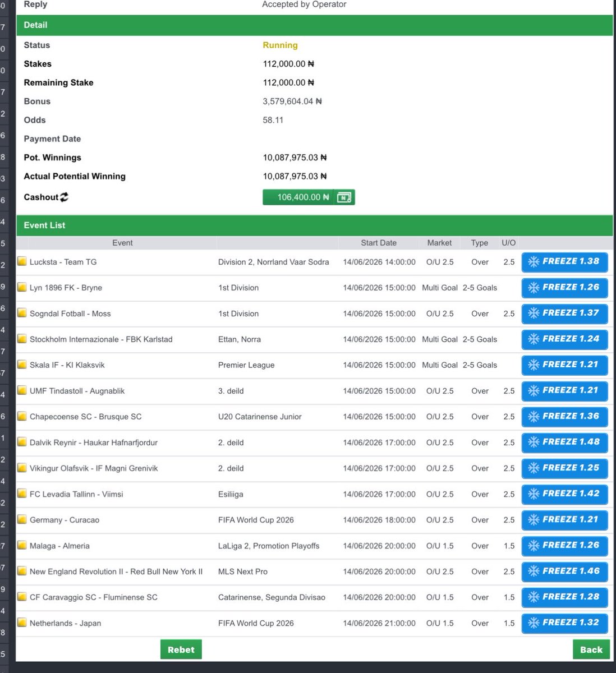Select Accepted by Operator reply text

click(x=304, y=4)
